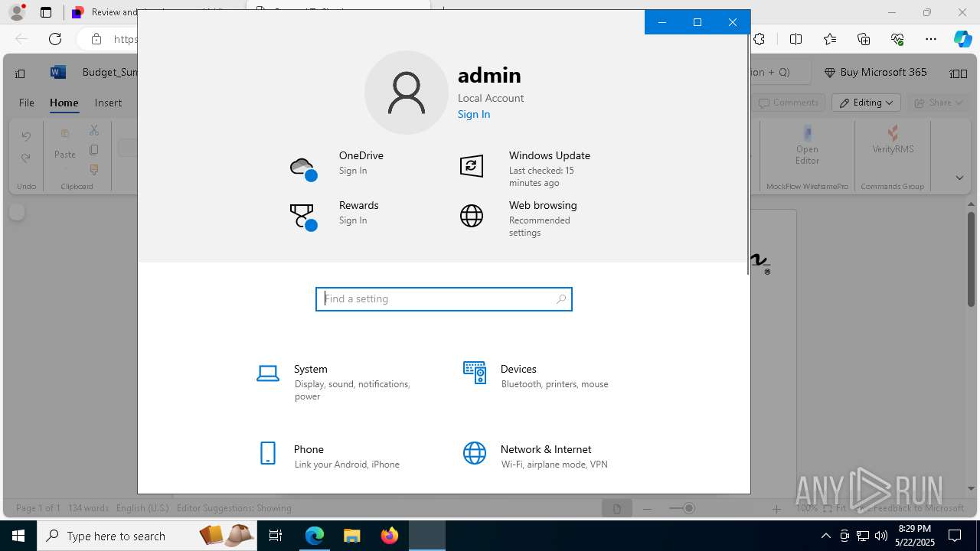Open the Windows Update tile

click(527, 168)
